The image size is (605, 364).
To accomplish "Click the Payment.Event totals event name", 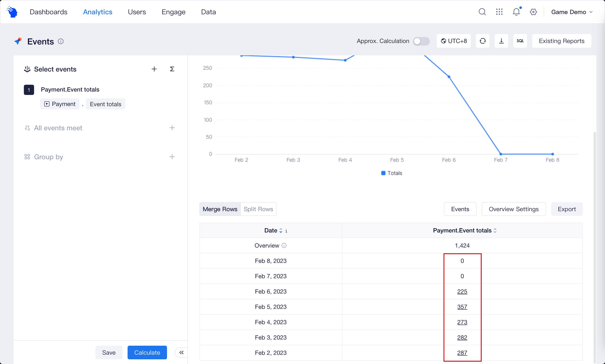I will pos(70,90).
